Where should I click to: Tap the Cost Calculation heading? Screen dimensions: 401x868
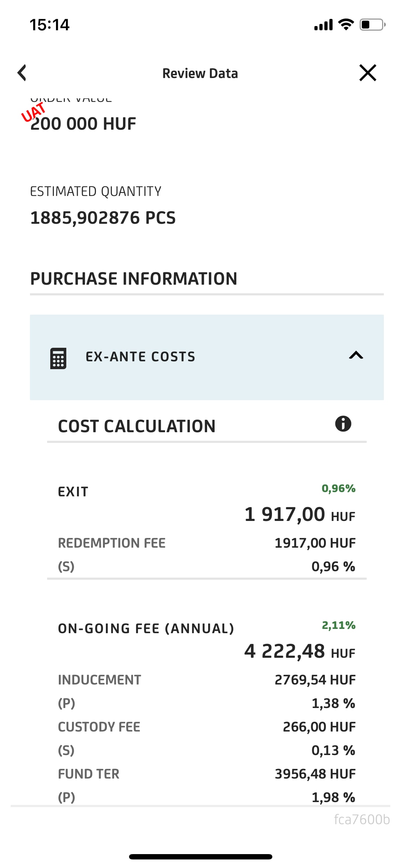coord(137,426)
